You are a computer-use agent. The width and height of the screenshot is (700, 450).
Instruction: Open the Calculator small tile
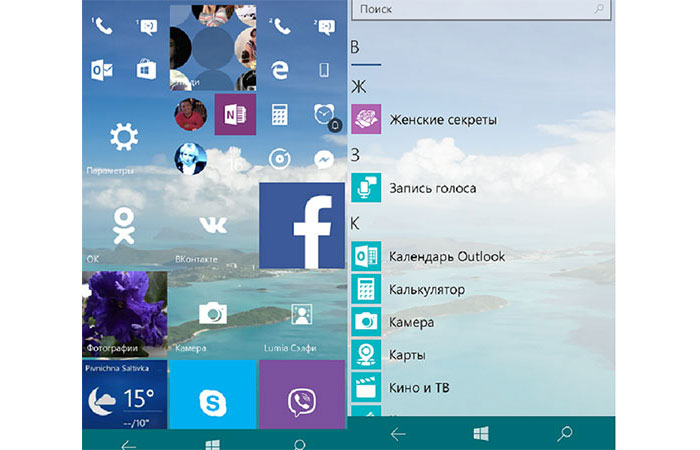point(280,114)
